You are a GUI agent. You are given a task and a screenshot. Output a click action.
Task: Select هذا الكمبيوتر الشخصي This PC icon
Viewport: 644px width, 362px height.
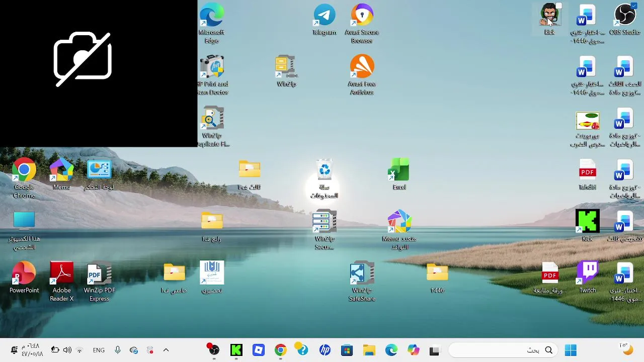(24, 230)
